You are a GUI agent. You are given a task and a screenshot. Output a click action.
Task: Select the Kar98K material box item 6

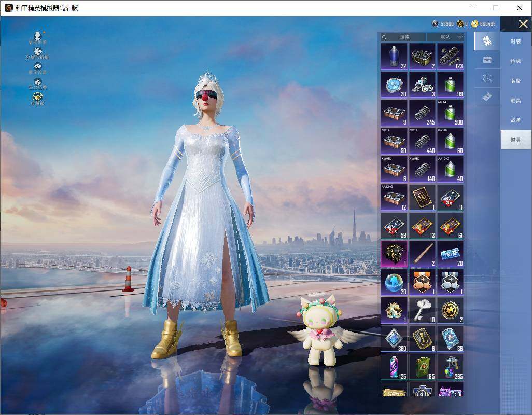point(394,169)
